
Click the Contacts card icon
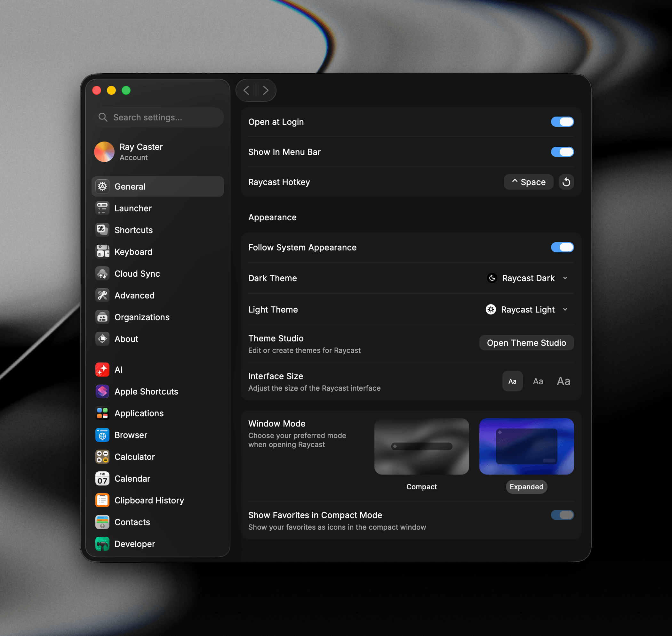point(102,522)
